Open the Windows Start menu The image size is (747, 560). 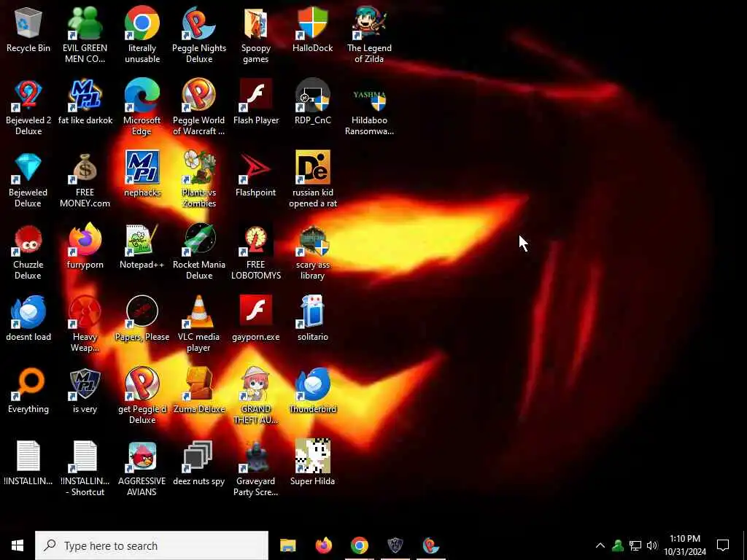(x=18, y=545)
